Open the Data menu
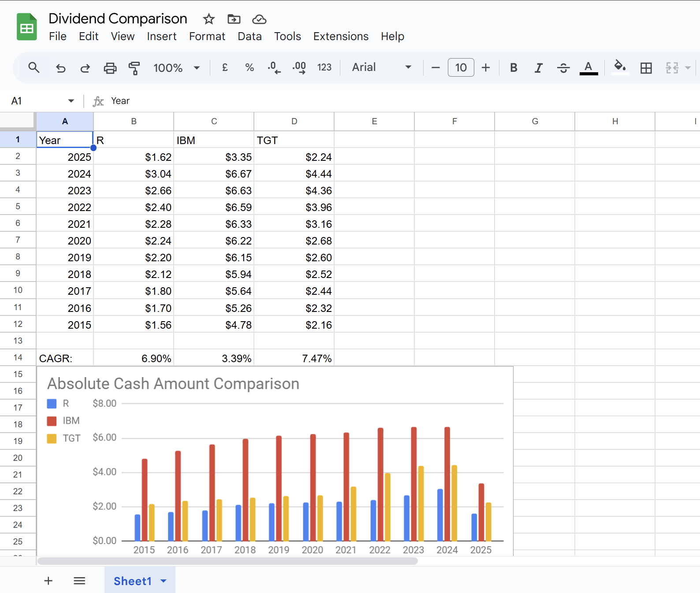The height and width of the screenshot is (593, 700). tap(249, 36)
